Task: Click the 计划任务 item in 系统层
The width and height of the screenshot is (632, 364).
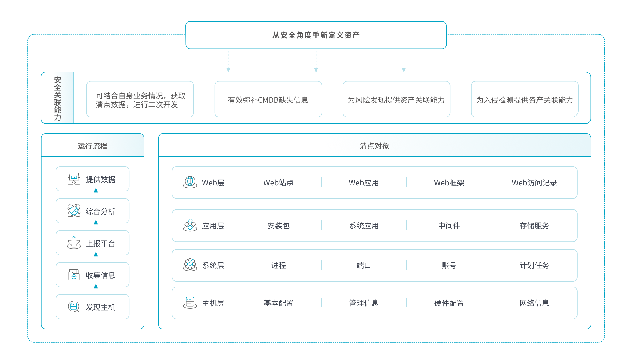Action: (534, 266)
